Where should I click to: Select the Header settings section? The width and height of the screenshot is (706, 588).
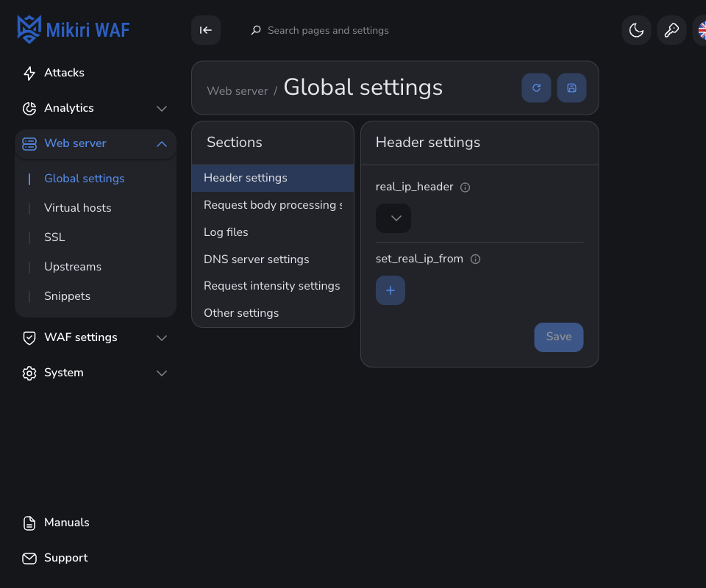click(272, 178)
